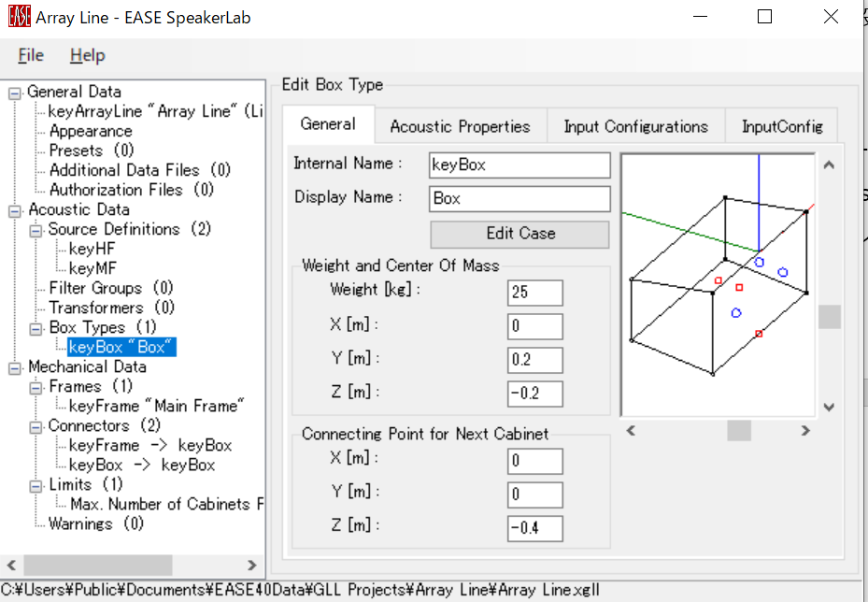Select Presets (0) in the tree

[92, 150]
